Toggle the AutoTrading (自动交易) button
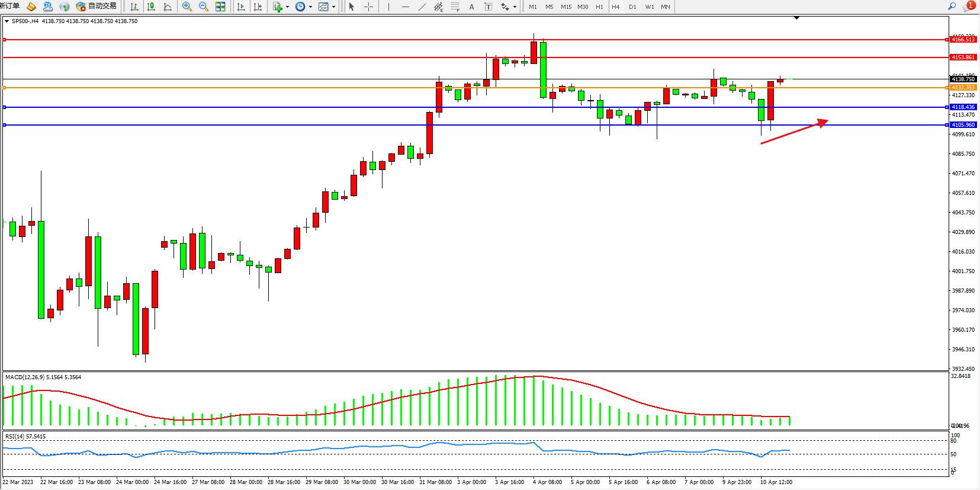The image size is (980, 490). coord(97,7)
